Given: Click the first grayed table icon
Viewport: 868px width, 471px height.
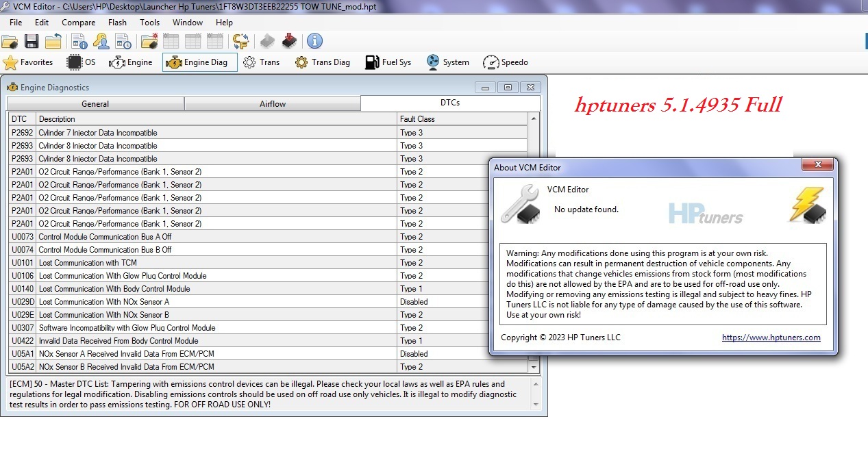Looking at the screenshot, I should [x=171, y=41].
